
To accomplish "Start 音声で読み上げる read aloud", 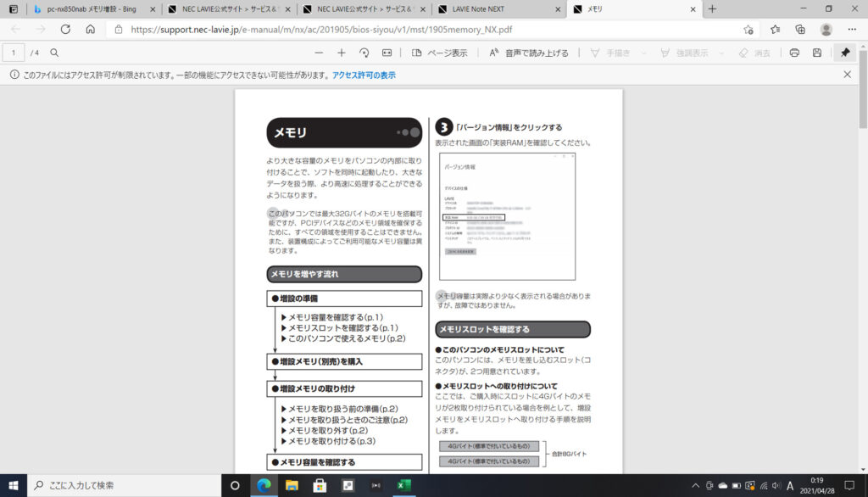I will tap(529, 53).
